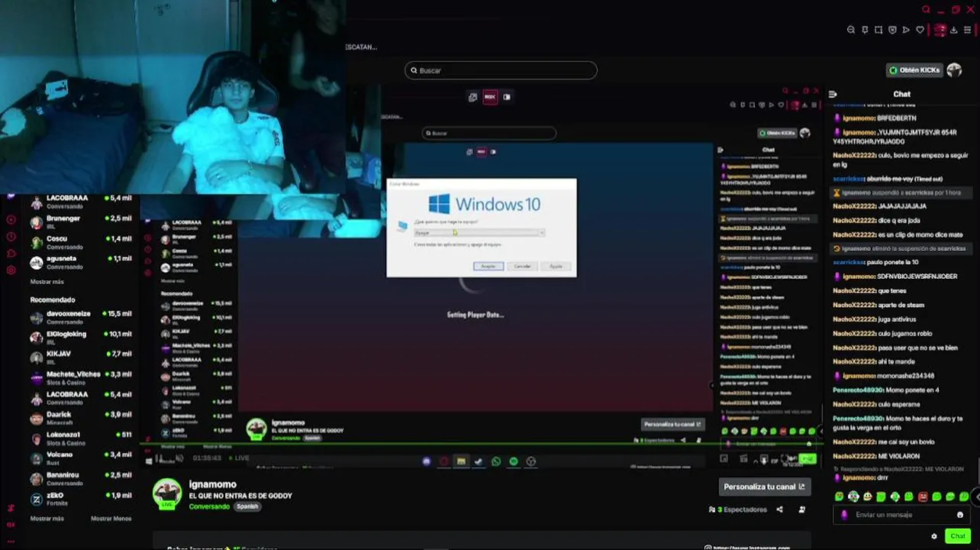Insert the first green emote in the quick emote row
Screen dimensions: 980x550
(x=840, y=497)
